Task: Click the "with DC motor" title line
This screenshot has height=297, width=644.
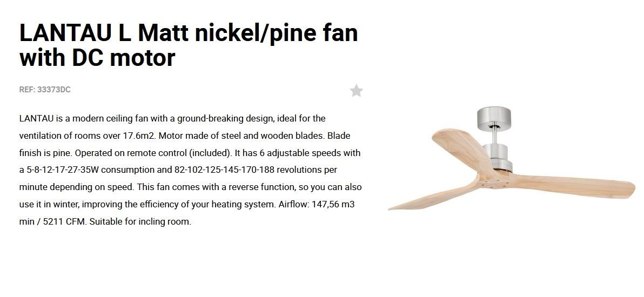Action: pyautogui.click(x=97, y=58)
